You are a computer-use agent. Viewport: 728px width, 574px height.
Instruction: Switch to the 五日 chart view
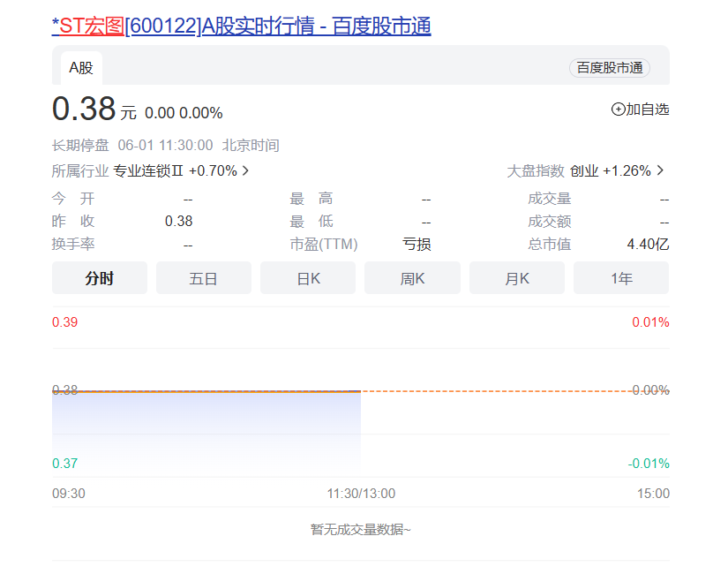point(204,278)
